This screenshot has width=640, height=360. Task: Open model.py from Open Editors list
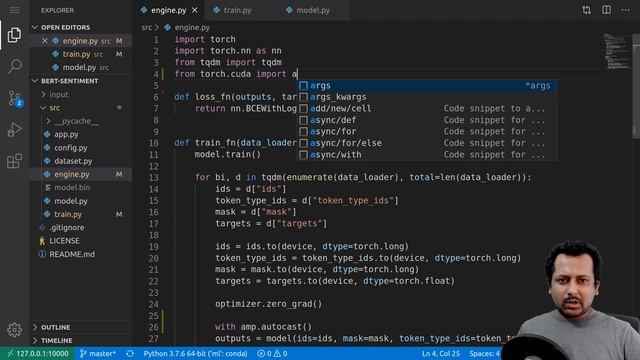pos(79,67)
